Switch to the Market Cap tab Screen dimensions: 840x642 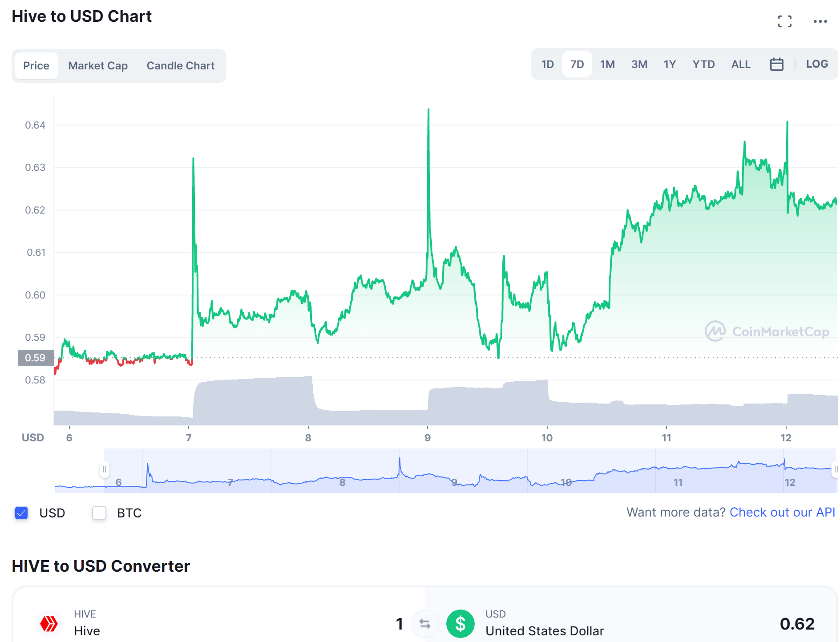pyautogui.click(x=98, y=66)
